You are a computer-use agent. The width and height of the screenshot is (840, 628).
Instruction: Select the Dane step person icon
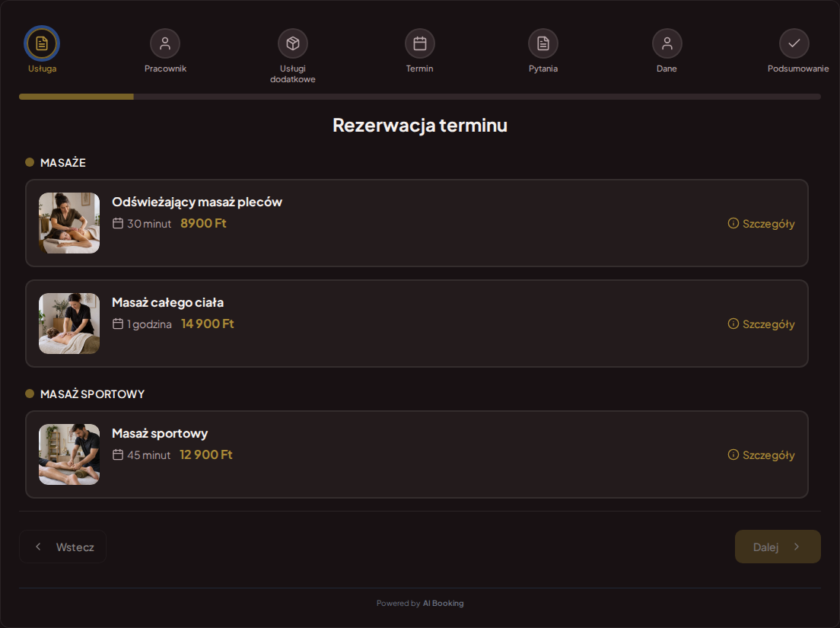click(x=667, y=43)
